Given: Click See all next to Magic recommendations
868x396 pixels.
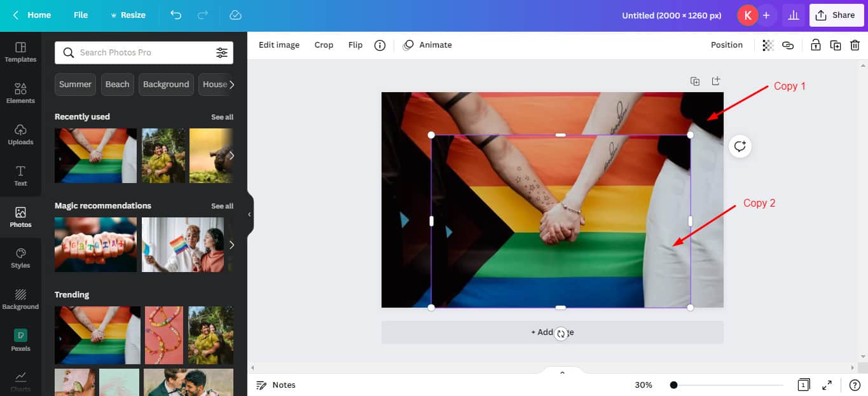Looking at the screenshot, I should [x=222, y=206].
